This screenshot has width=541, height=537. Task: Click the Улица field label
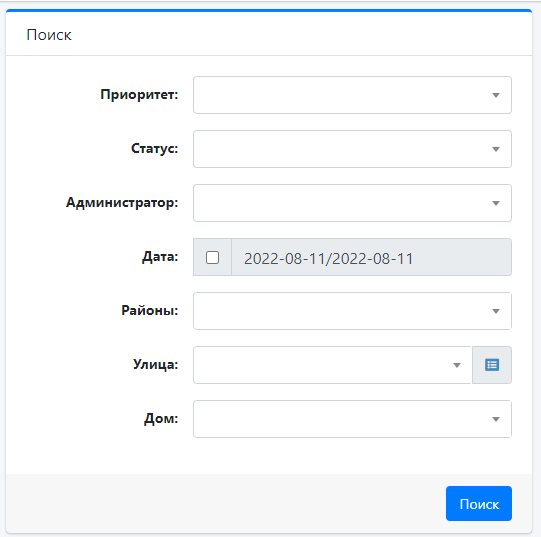pos(156,365)
